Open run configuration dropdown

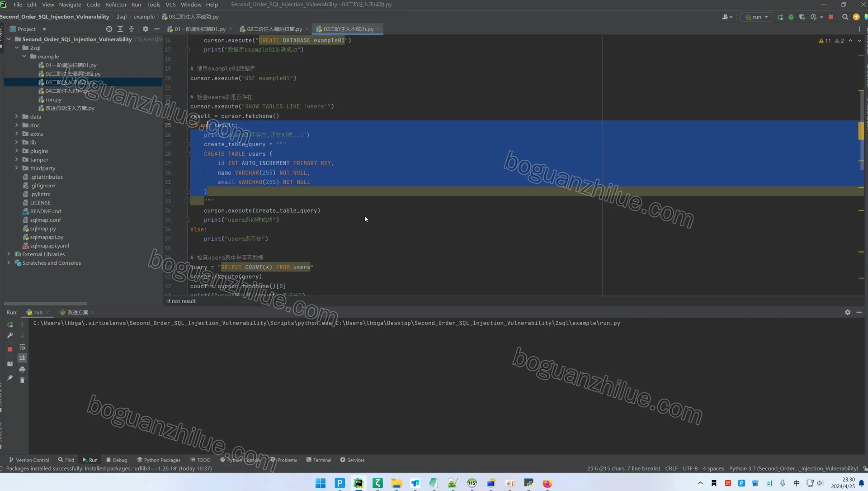pos(756,17)
